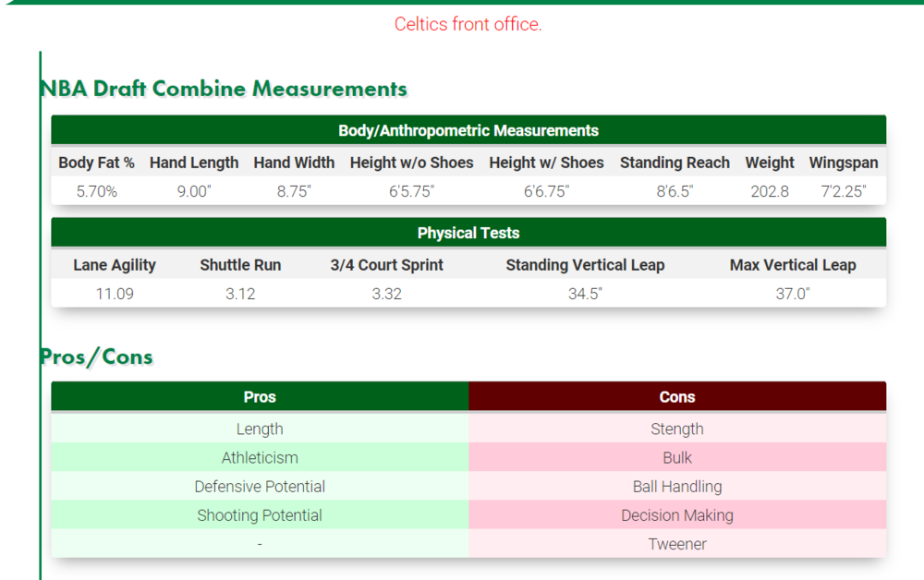924x580 pixels.
Task: Select the Body/Anthropometric Measurements table header
Action: (x=468, y=130)
